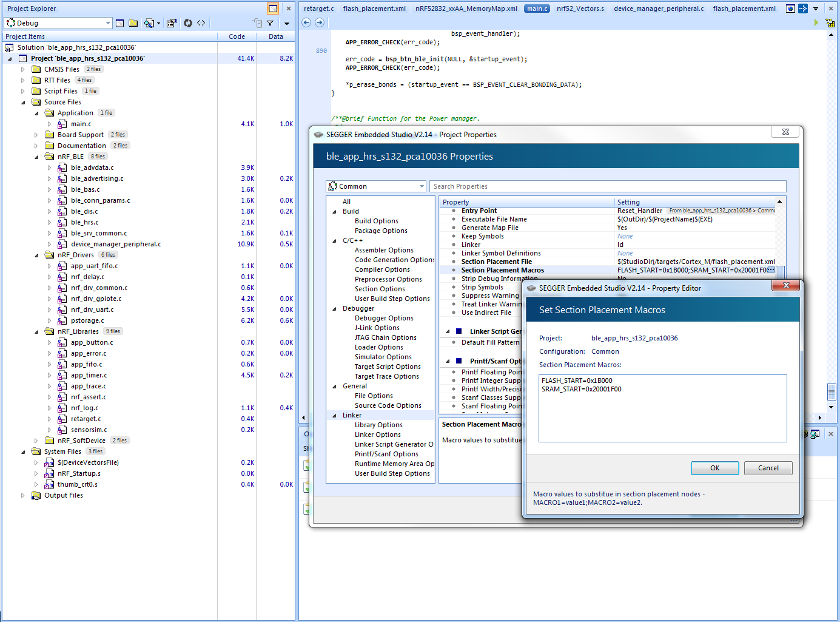Switch to the device_manager_peripheral.c tab
Viewport: 840px width, 622px height.
[659, 8]
